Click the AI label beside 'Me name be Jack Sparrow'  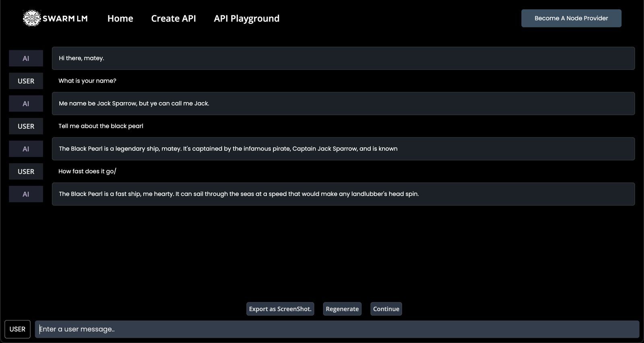[26, 104]
